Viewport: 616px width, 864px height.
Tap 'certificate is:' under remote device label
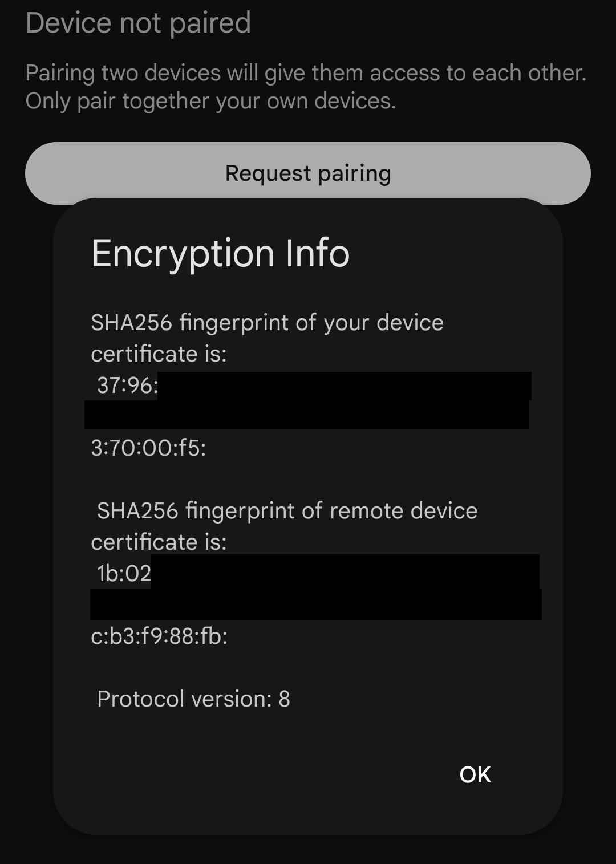tap(159, 542)
